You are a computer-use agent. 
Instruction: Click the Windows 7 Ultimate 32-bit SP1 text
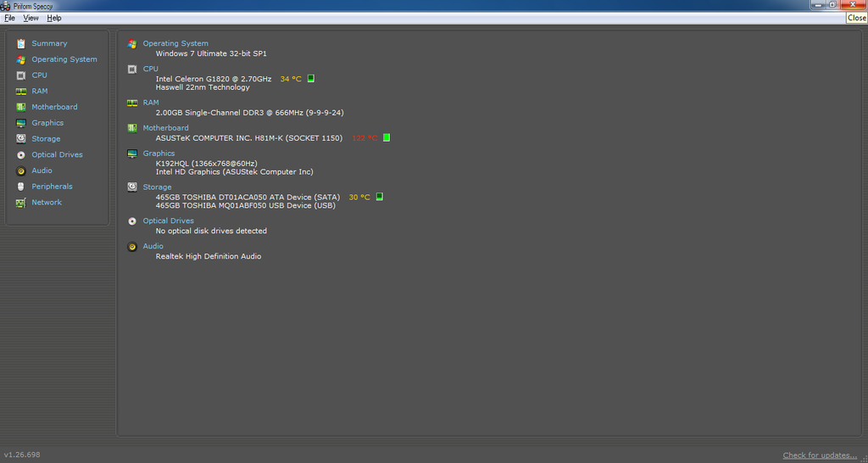(x=211, y=53)
